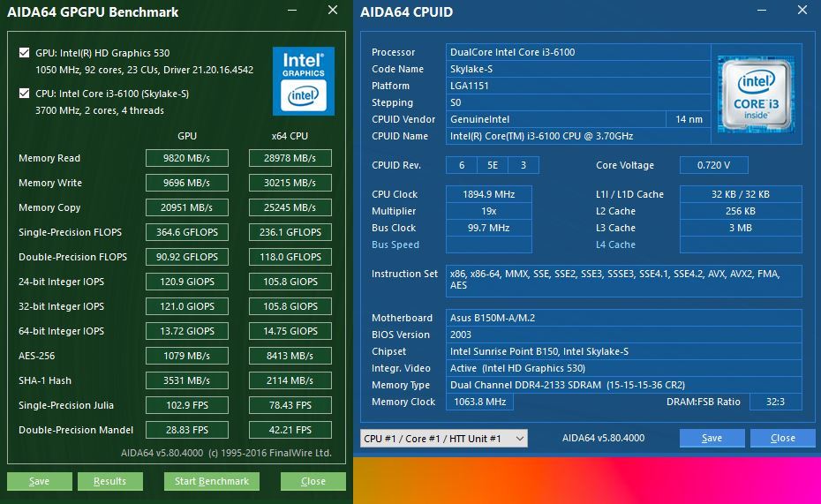Save the GPGPU benchmark results
The width and height of the screenshot is (821, 504).
point(39,481)
